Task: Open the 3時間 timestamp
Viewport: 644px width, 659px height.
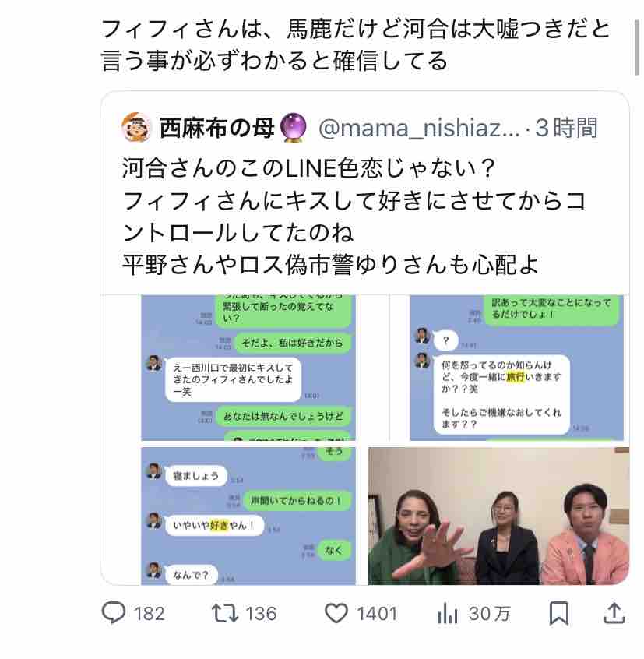Action: [566, 128]
